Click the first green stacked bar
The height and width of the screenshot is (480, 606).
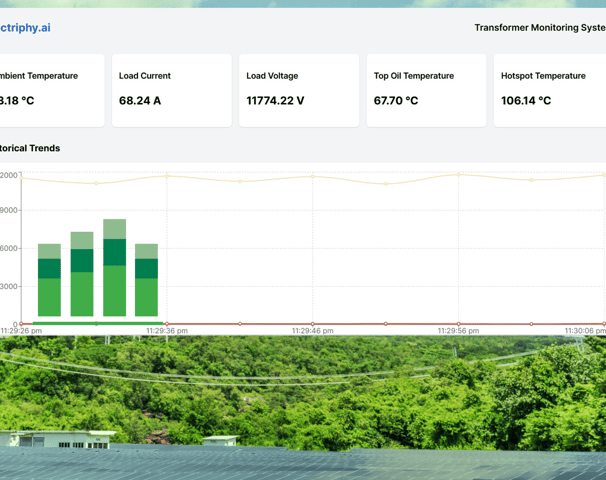pyautogui.click(x=49, y=280)
